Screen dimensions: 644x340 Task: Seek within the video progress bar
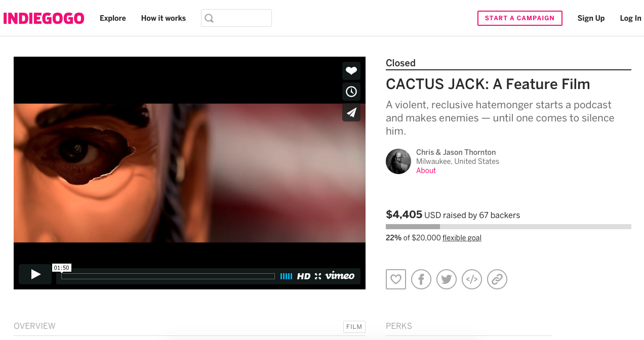tap(168, 276)
